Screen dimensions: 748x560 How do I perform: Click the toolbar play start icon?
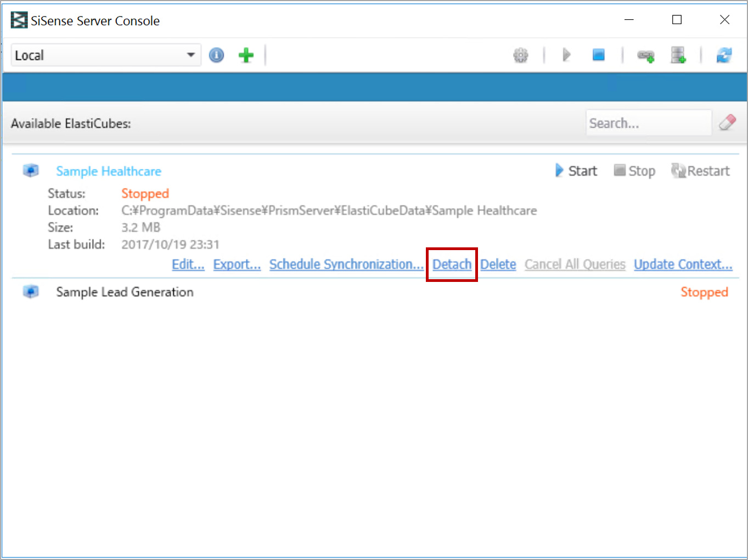(567, 55)
